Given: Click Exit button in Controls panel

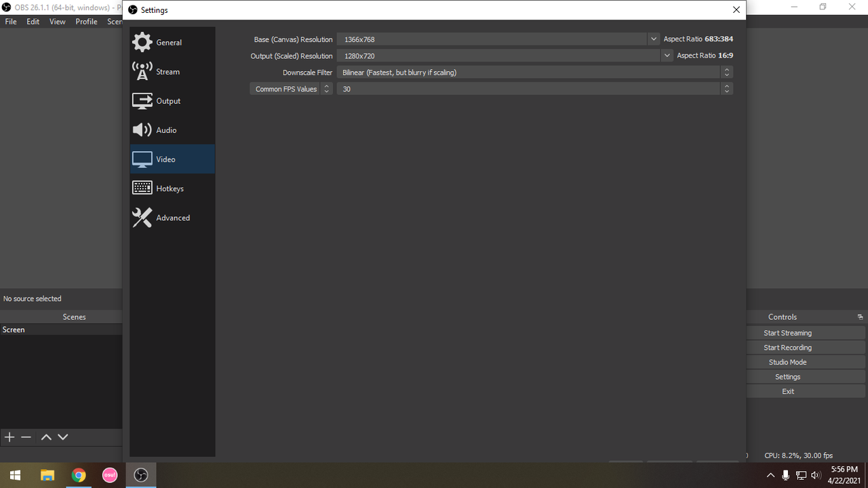Looking at the screenshot, I should (x=787, y=391).
